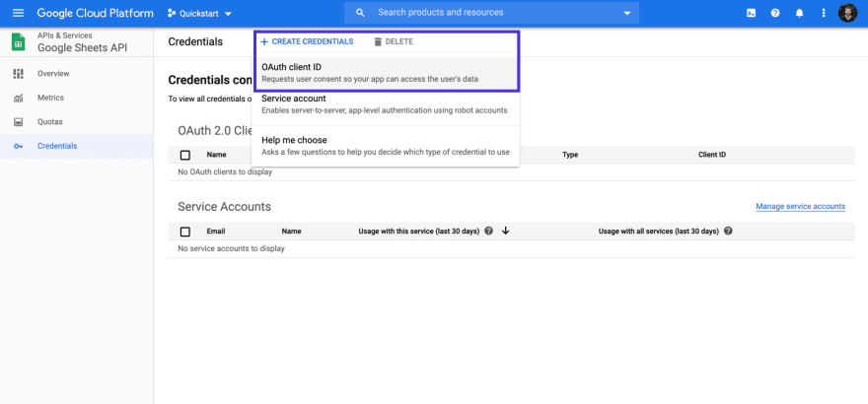Image resolution: width=868 pixels, height=404 pixels.
Task: Click the Quotas icon
Action: pos(19,121)
